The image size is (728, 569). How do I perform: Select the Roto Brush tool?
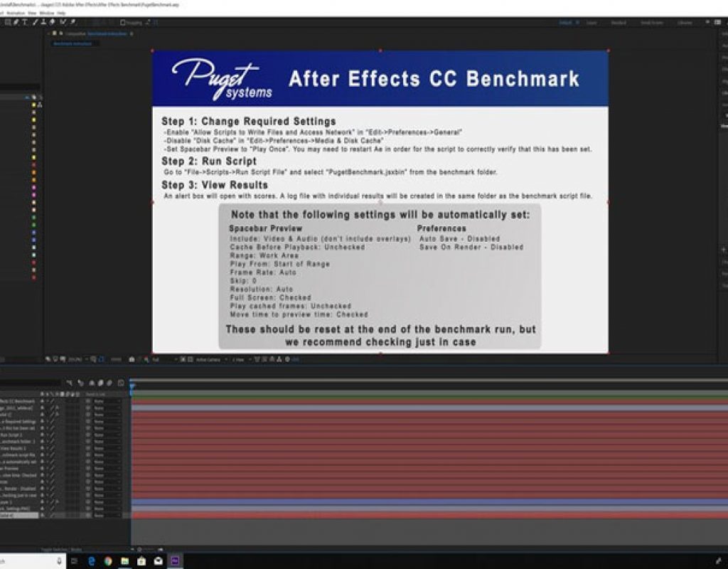pos(63,22)
